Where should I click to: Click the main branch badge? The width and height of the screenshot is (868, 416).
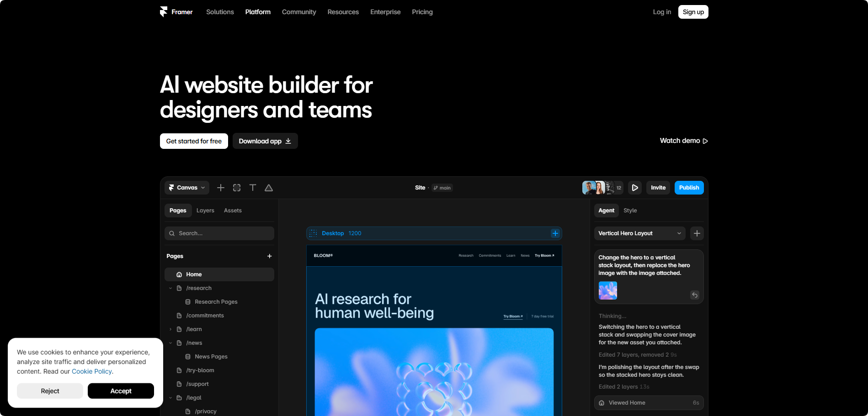click(x=442, y=188)
